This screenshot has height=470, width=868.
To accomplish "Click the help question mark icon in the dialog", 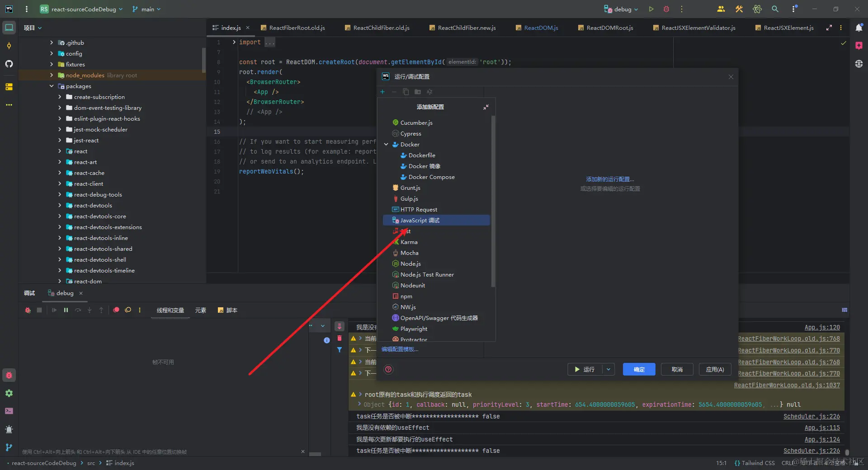I will point(388,369).
